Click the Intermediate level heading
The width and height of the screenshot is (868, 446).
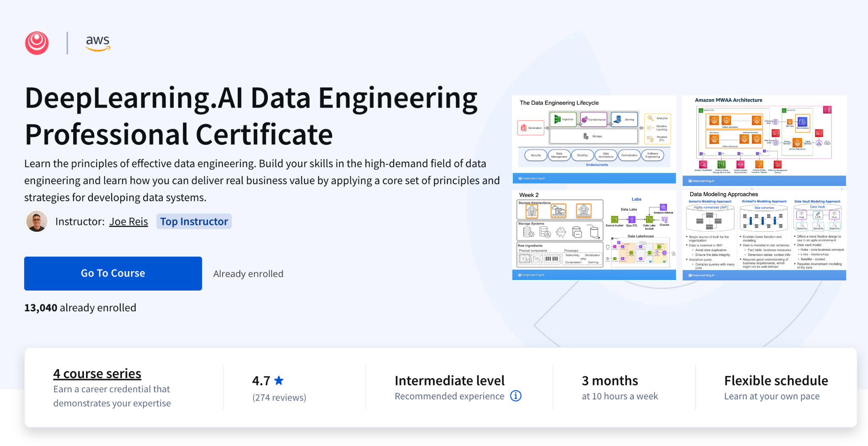pos(449,380)
